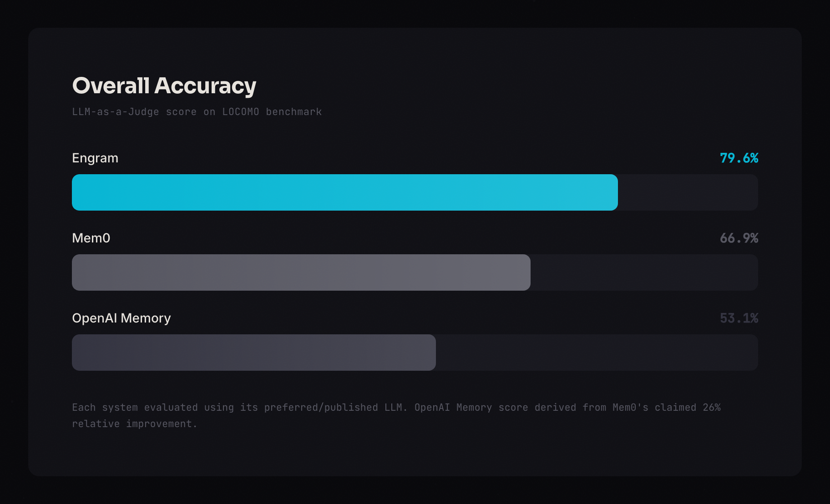
Task: Click "OpenAI Memory" in the footnote text
Action: [453, 408]
